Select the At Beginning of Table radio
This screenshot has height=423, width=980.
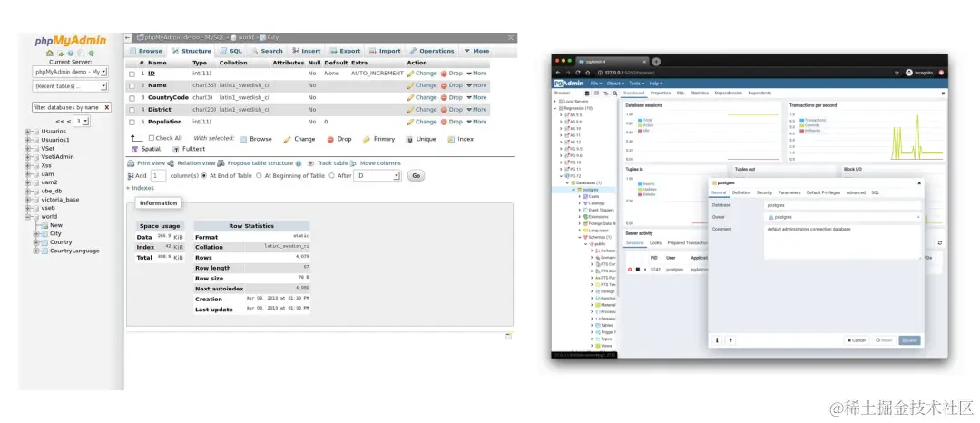[259, 176]
